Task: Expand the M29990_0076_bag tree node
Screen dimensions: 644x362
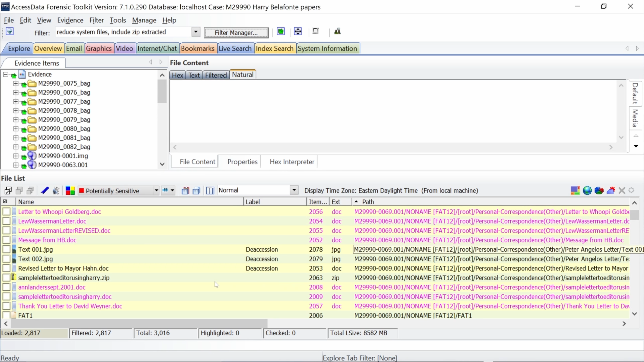Action: point(16,93)
